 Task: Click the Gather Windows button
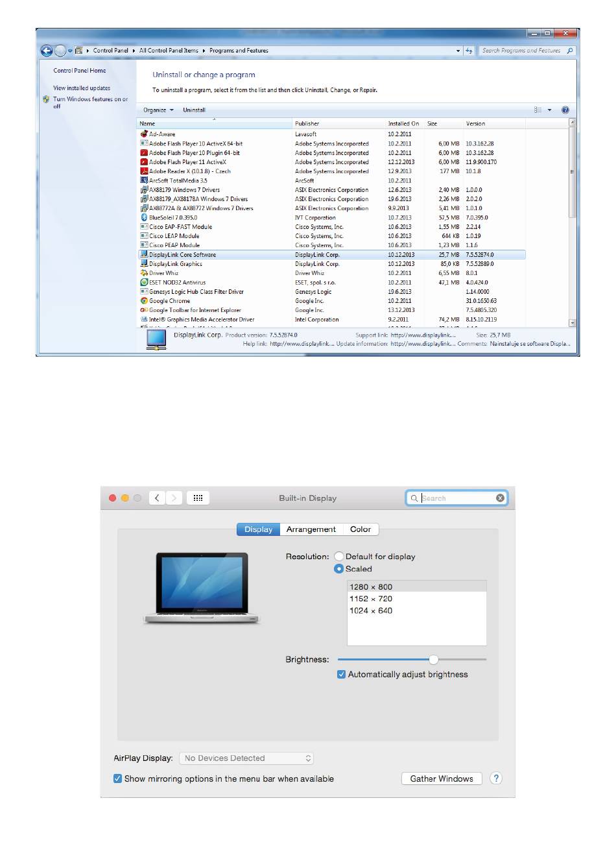(442, 778)
